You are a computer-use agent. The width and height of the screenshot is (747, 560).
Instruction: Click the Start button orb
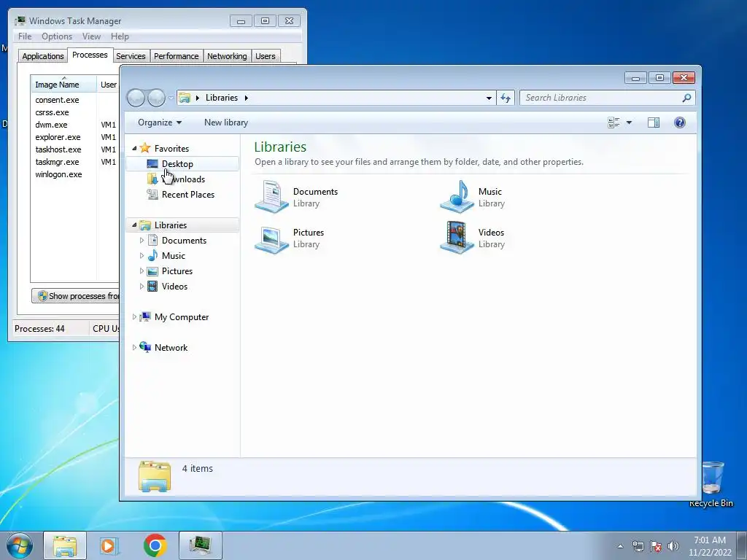tap(20, 545)
